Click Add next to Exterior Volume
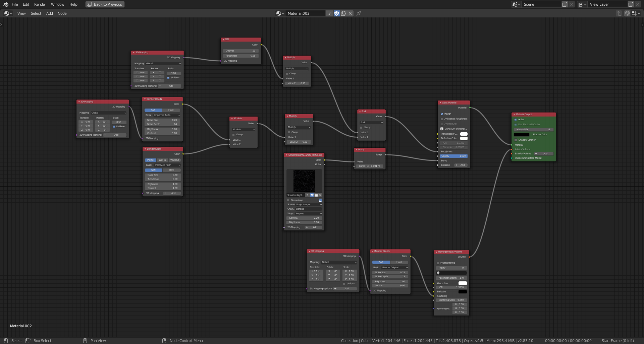 pyautogui.click(x=543, y=154)
